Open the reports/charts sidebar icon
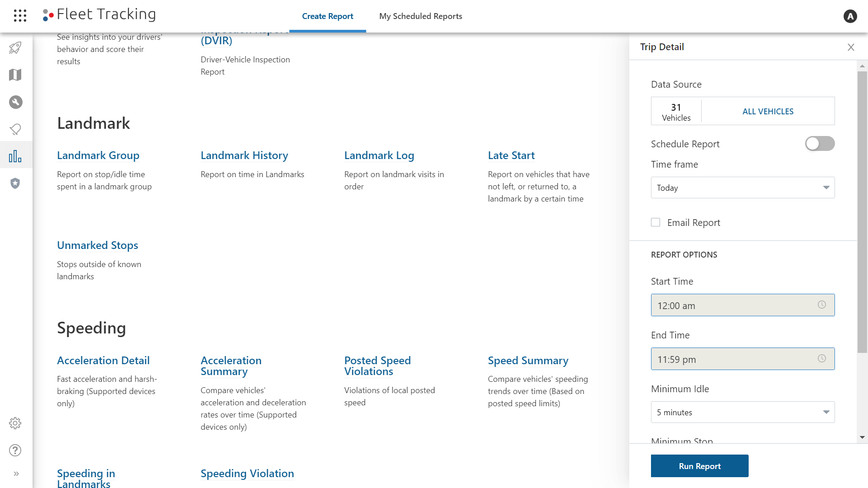The image size is (868, 488). [16, 156]
